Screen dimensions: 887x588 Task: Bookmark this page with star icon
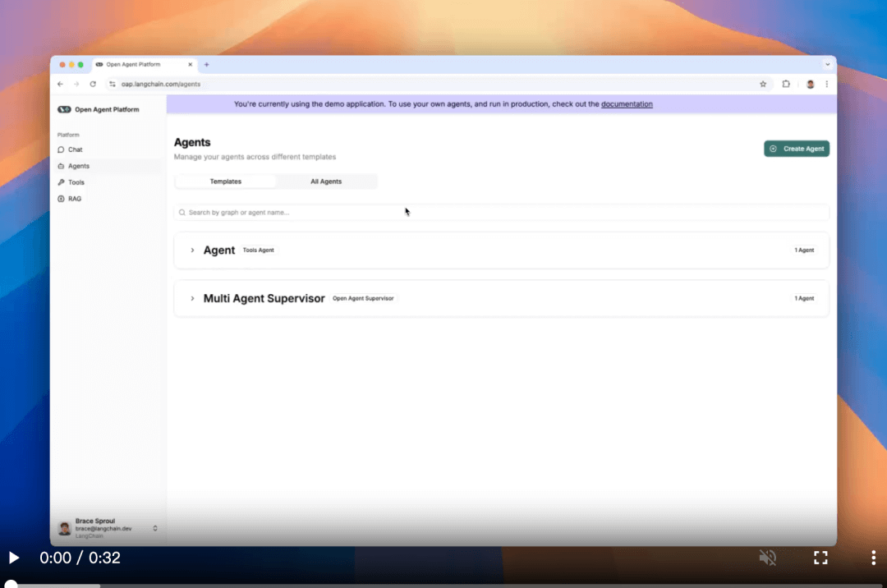(763, 84)
